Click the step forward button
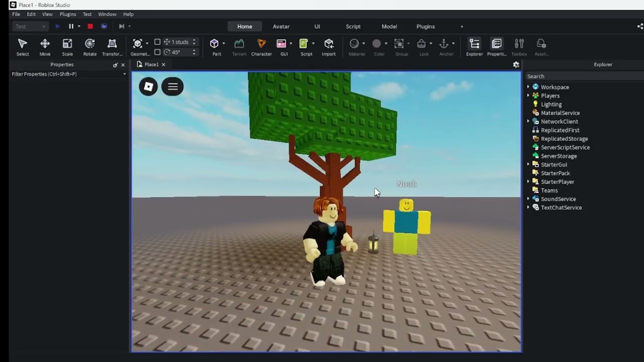 click(x=121, y=26)
